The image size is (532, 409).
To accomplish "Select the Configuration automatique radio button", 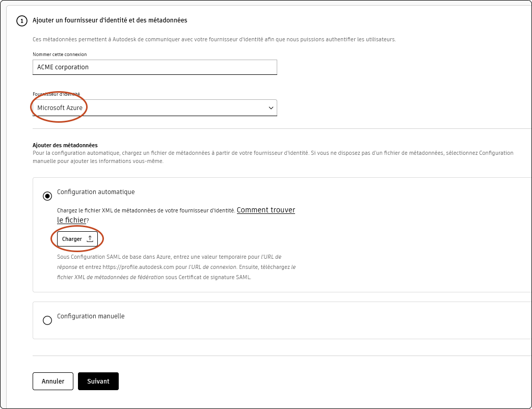I will 47,196.
